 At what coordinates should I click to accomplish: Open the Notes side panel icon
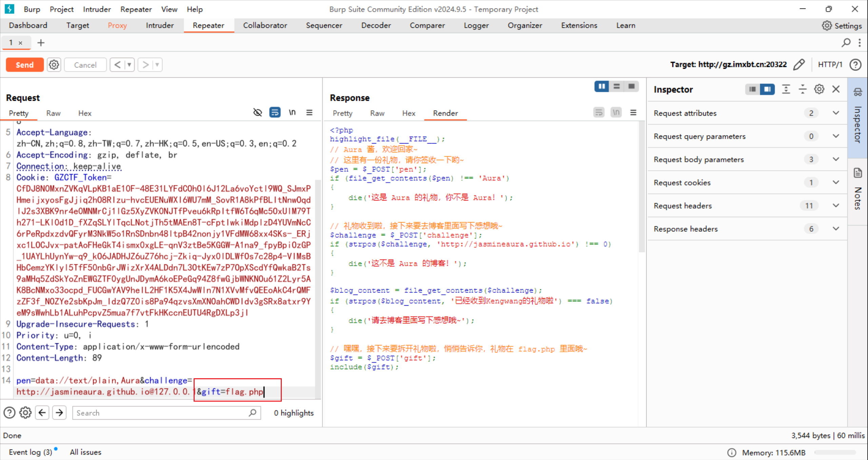[858, 173]
